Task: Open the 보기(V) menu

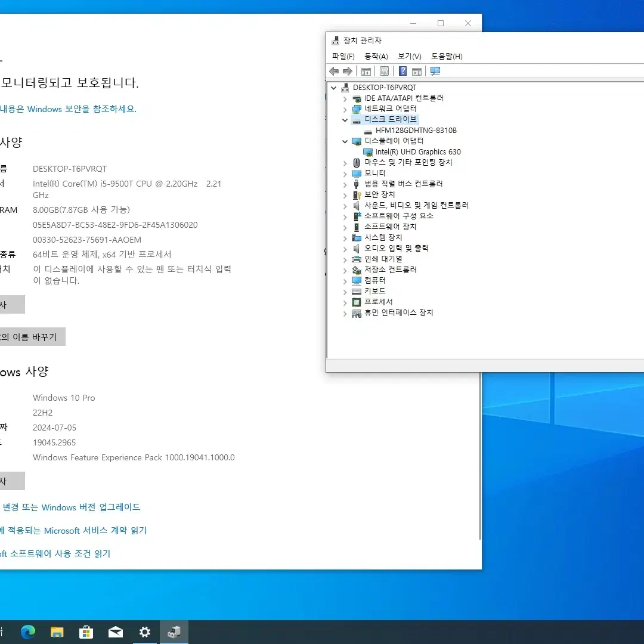Action: tap(410, 56)
